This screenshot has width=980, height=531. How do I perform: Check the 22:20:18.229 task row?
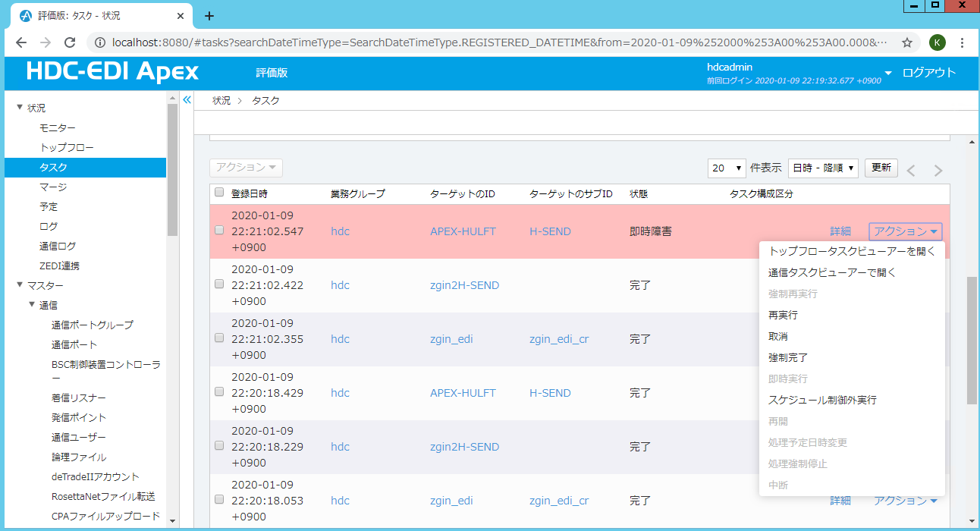click(219, 445)
